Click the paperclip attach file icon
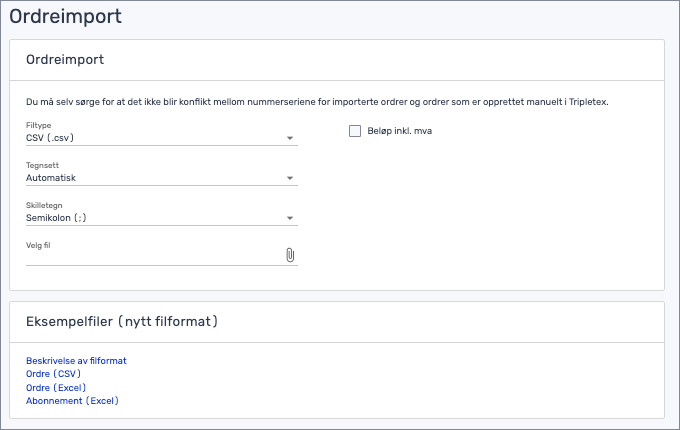680x430 pixels. tap(290, 255)
